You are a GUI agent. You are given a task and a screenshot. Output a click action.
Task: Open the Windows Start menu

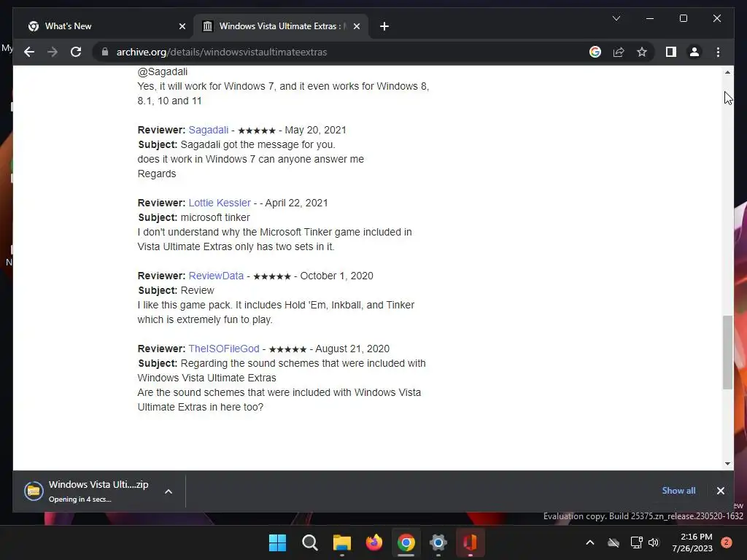click(277, 542)
